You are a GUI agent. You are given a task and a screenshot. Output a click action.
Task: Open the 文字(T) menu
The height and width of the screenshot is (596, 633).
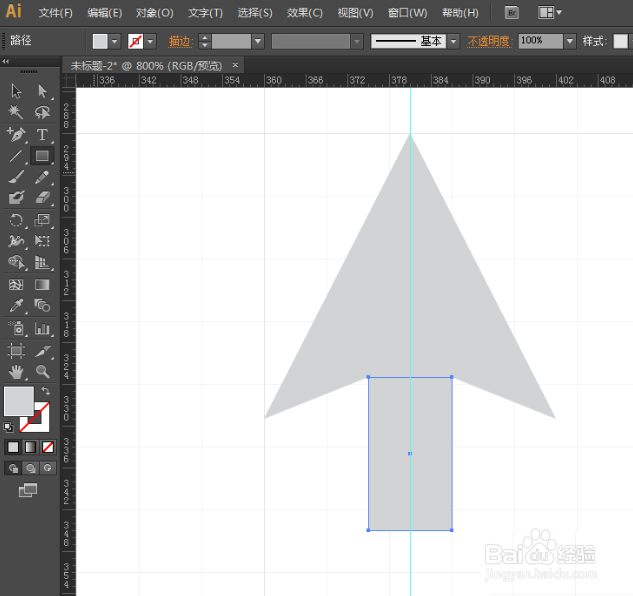pyautogui.click(x=205, y=13)
